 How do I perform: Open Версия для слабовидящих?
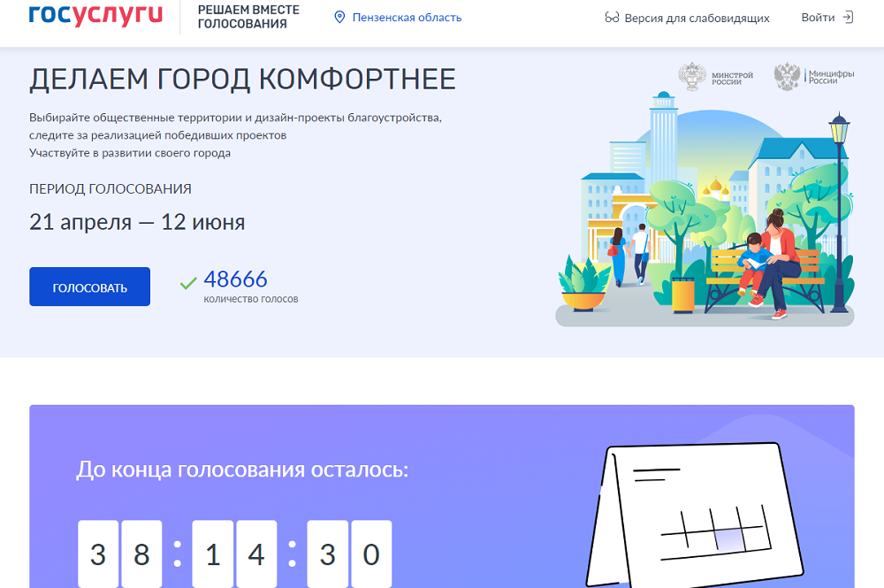697,18
